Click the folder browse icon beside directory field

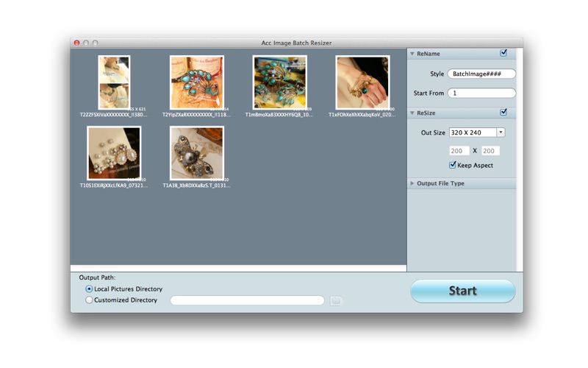[336, 300]
